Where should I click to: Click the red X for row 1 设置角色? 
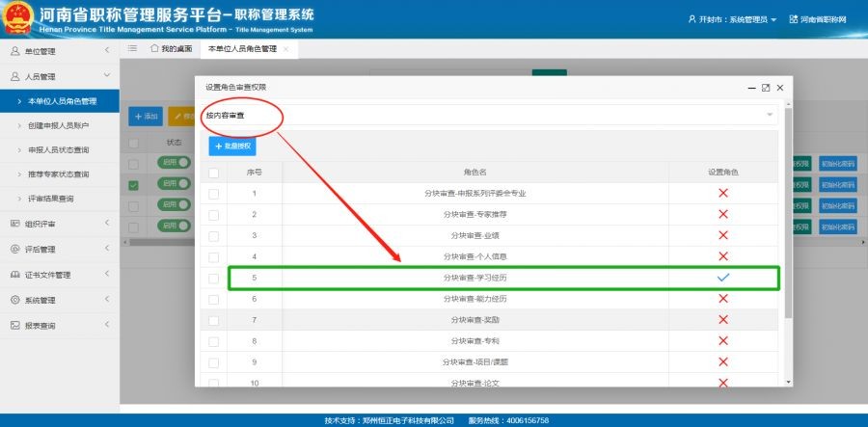click(723, 193)
